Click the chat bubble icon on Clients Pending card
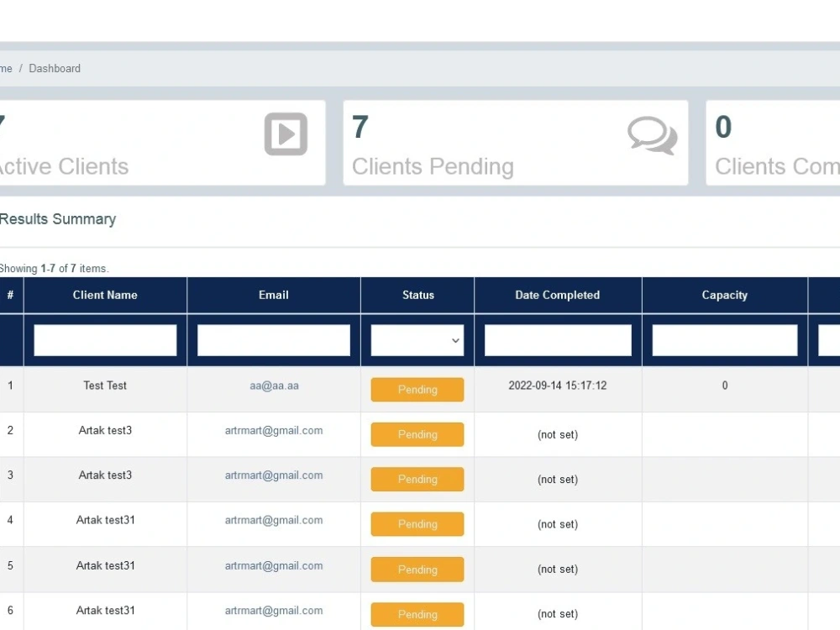This screenshot has width=840, height=630. tap(653, 136)
